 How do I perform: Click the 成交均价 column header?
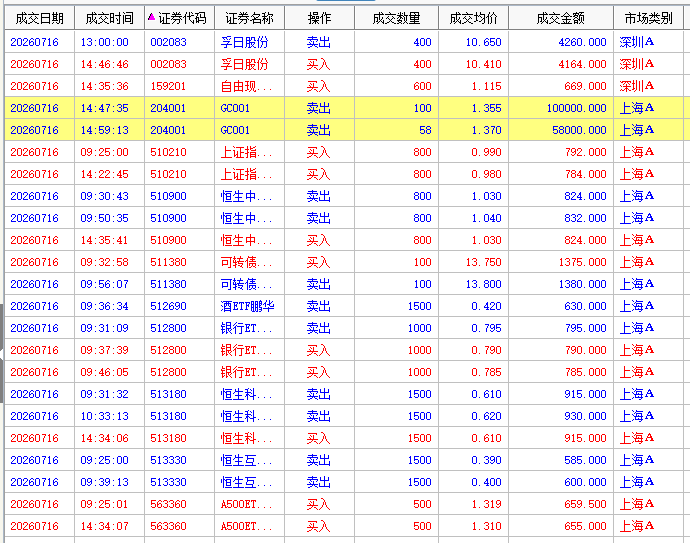[x=473, y=18]
